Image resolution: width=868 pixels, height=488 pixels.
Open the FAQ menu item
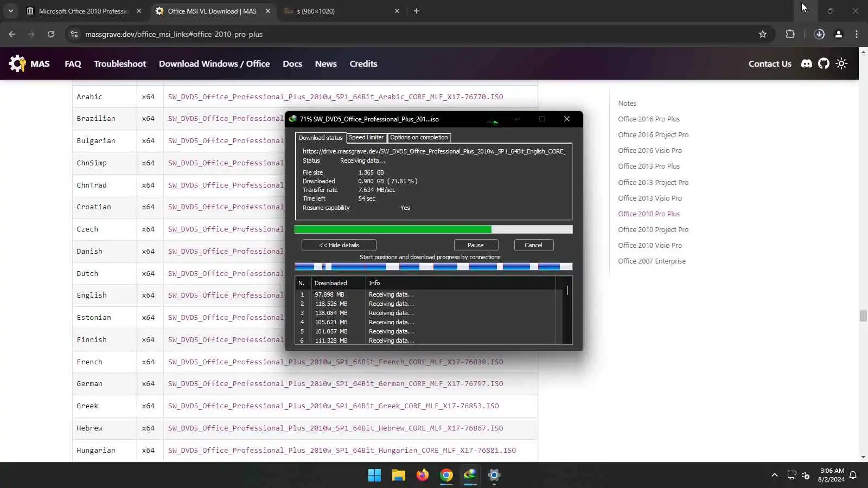point(73,63)
